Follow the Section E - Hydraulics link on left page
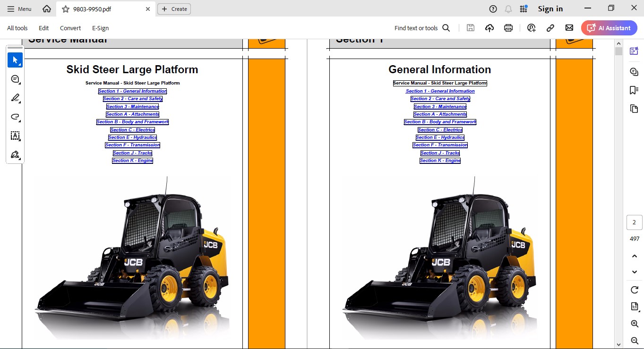The height and width of the screenshot is (349, 644). click(132, 137)
